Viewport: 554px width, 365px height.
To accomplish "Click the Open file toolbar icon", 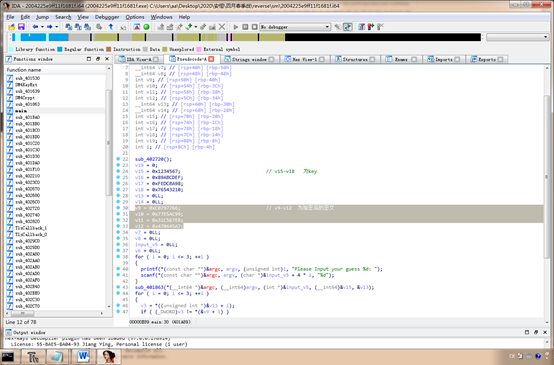I will [x=12, y=27].
